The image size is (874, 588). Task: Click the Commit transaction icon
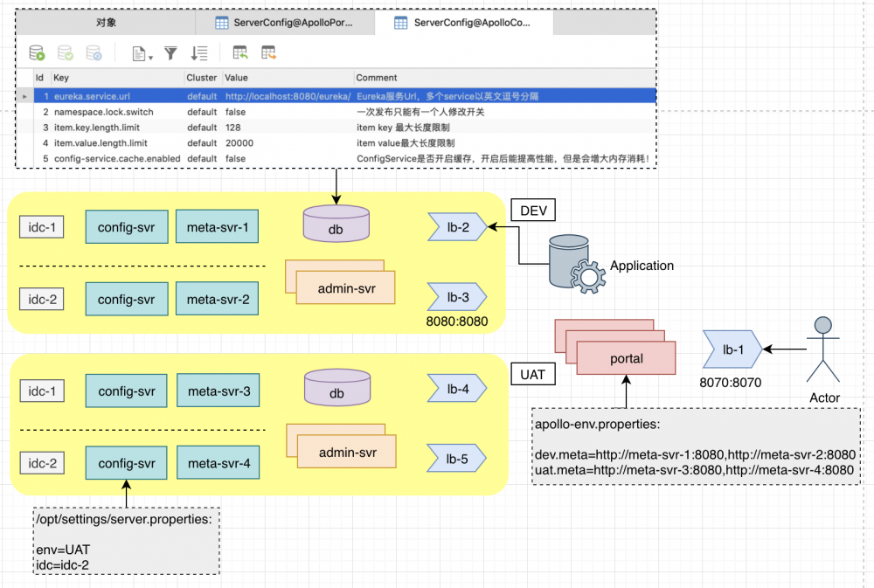(66, 53)
